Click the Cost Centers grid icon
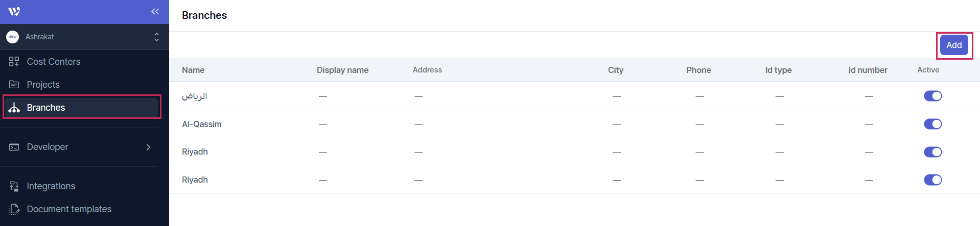980x226 pixels. point(14,62)
